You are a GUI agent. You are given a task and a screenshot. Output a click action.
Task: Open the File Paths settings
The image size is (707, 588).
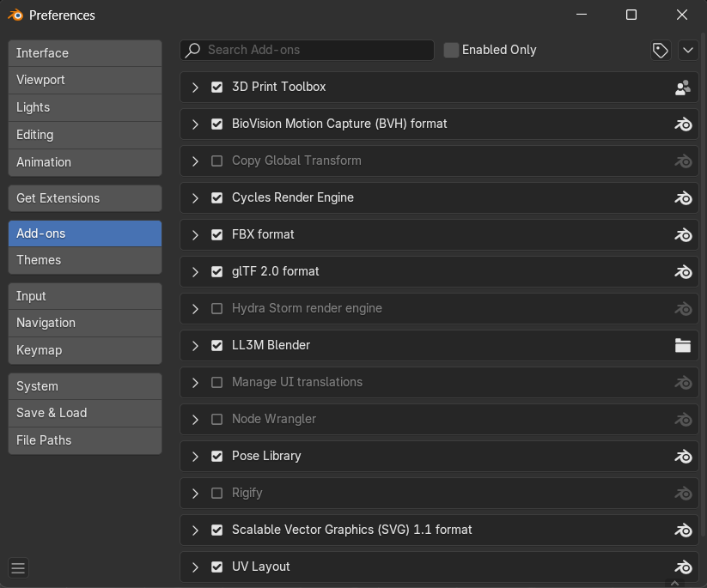85,440
